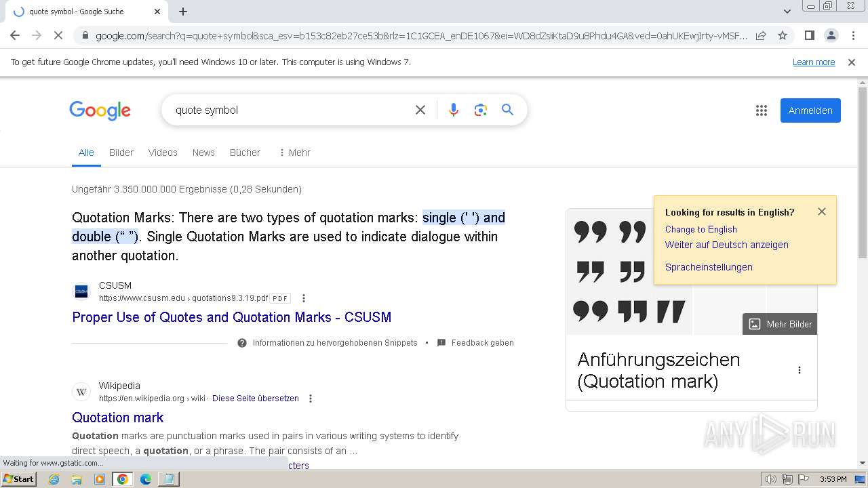Viewport: 868px width, 488px height.
Task: Click the Mehr Bilder button
Action: (780, 324)
